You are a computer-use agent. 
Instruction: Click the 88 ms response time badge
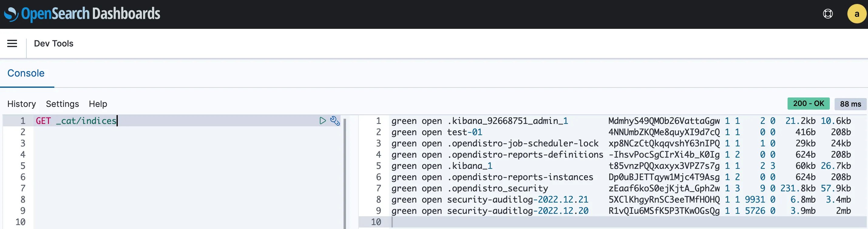850,104
